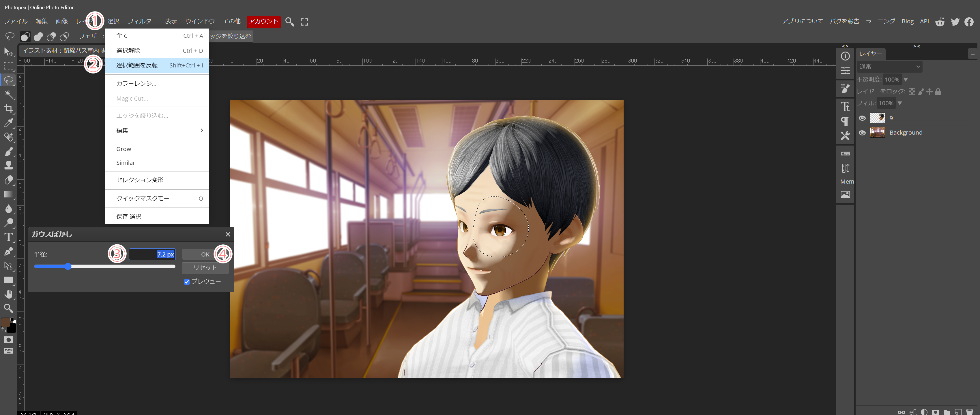Screen dimensions: 980x415
Task: Open the フィルター menu
Action: 142,21
